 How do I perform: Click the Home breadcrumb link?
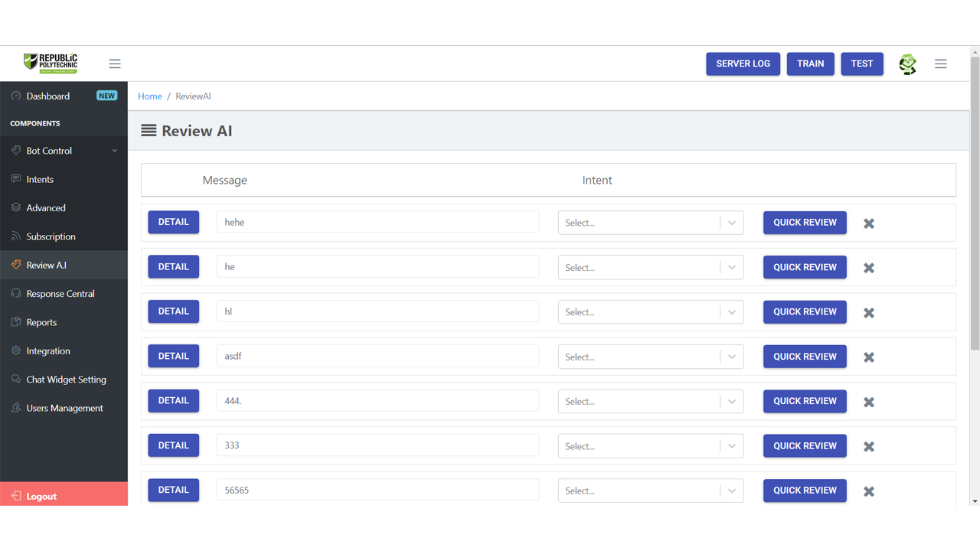pos(149,96)
